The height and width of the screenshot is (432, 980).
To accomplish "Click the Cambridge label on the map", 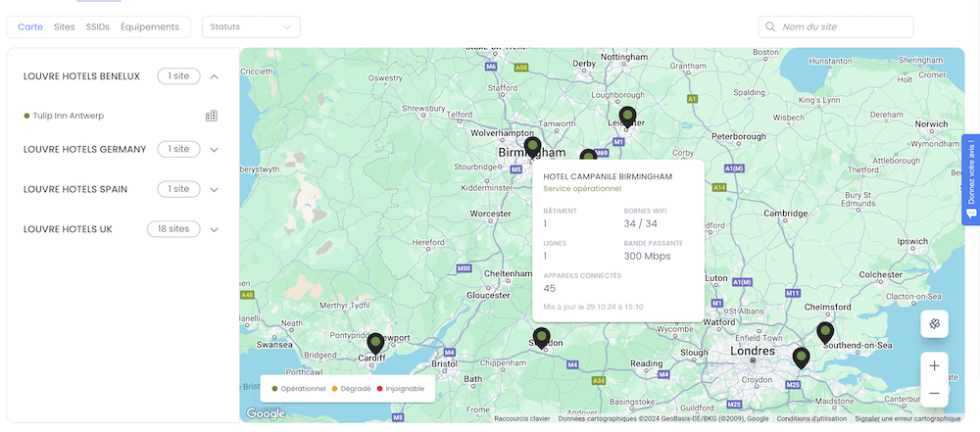I will 786,214.
